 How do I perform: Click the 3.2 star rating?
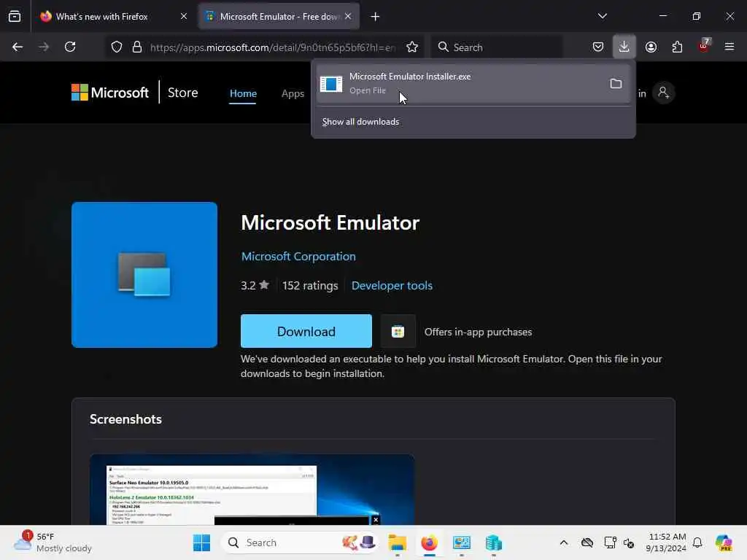tap(255, 285)
